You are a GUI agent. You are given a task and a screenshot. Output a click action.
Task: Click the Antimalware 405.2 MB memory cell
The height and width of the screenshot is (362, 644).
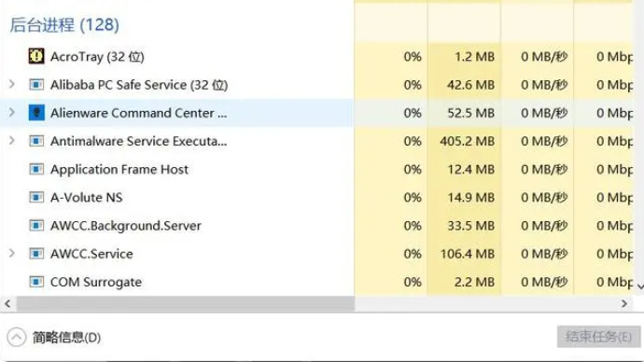tap(467, 141)
